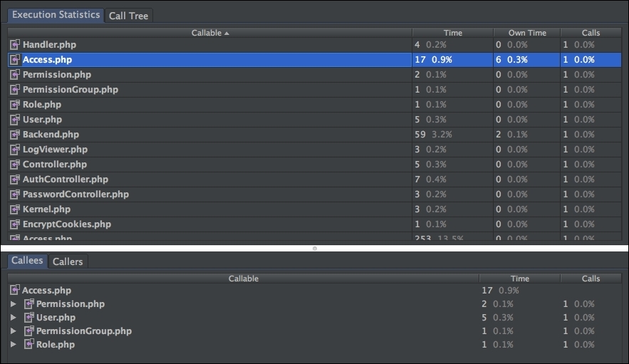Select the Callees tab
The height and width of the screenshot is (364, 629).
[27, 261]
